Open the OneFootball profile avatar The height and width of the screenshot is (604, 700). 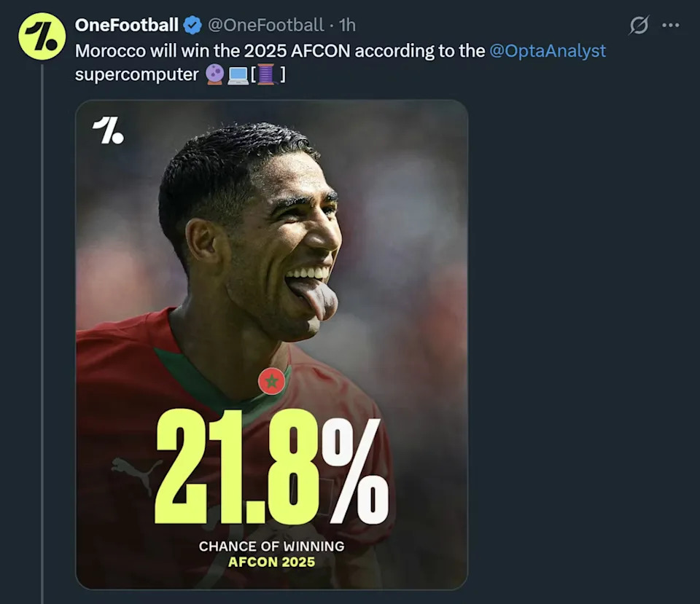(42, 37)
